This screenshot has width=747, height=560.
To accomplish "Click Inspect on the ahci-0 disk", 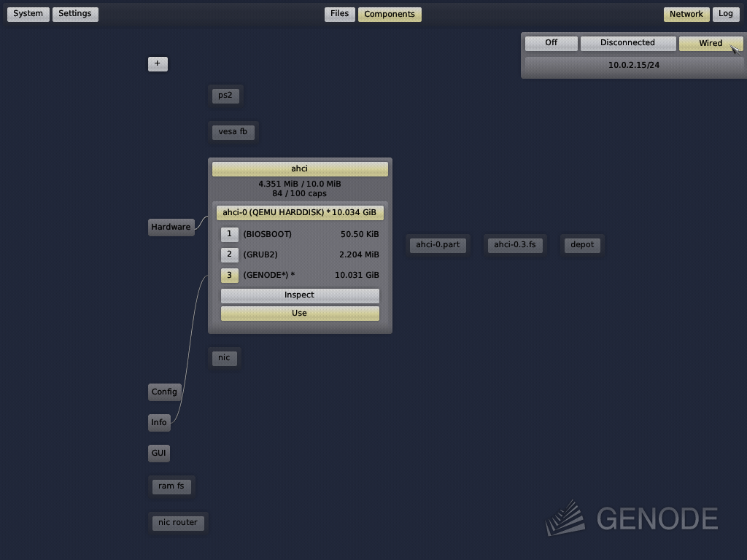I will click(299, 295).
